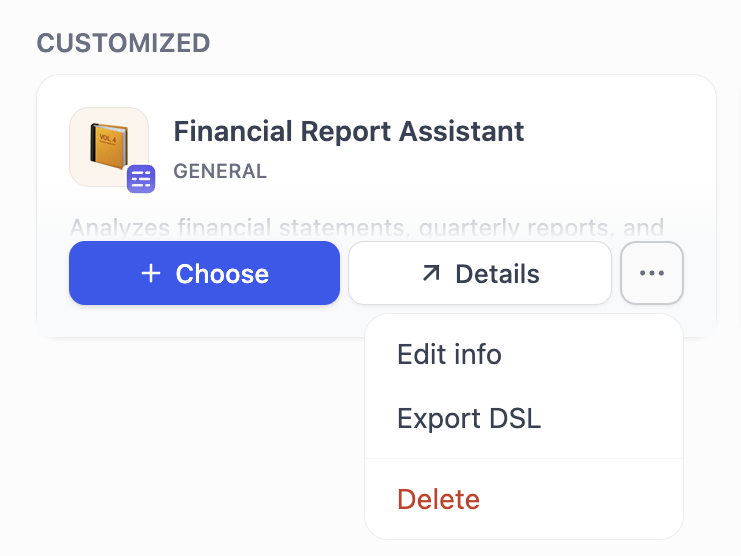Click the orange book app icon
Screen dimensions: 741x556
pos(109,146)
